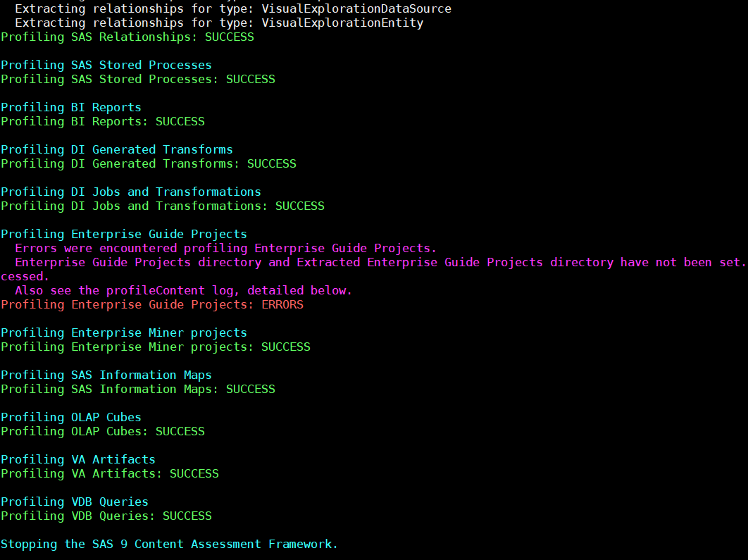Click 'Stopping the SAS 9 Content Assessment Framework' line

(x=169, y=544)
